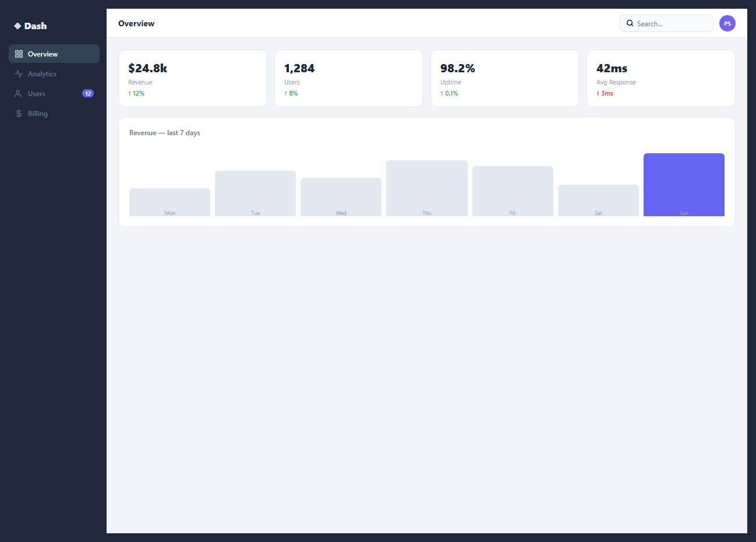Select the Thu bar in chart
Viewport: 756px width, 542px height.
point(427,188)
